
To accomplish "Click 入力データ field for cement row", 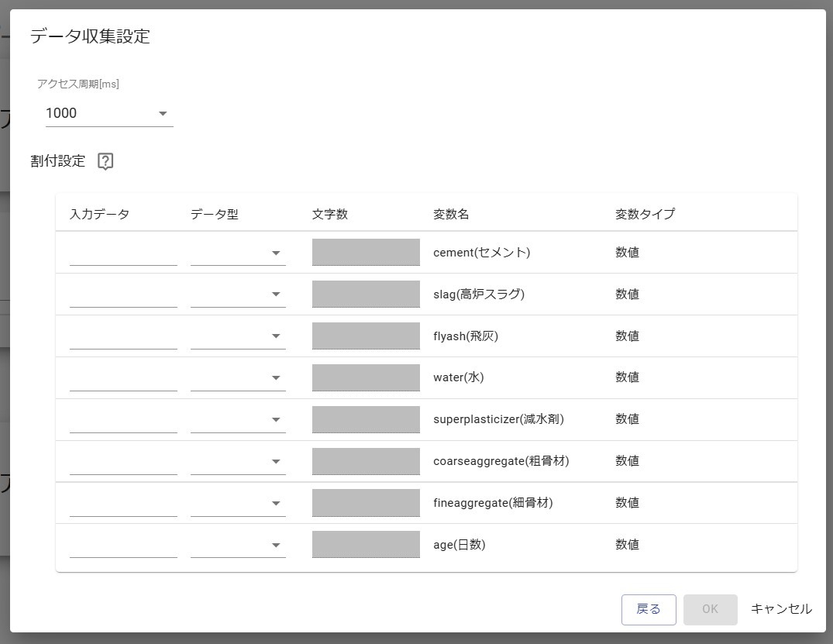I will [123, 253].
